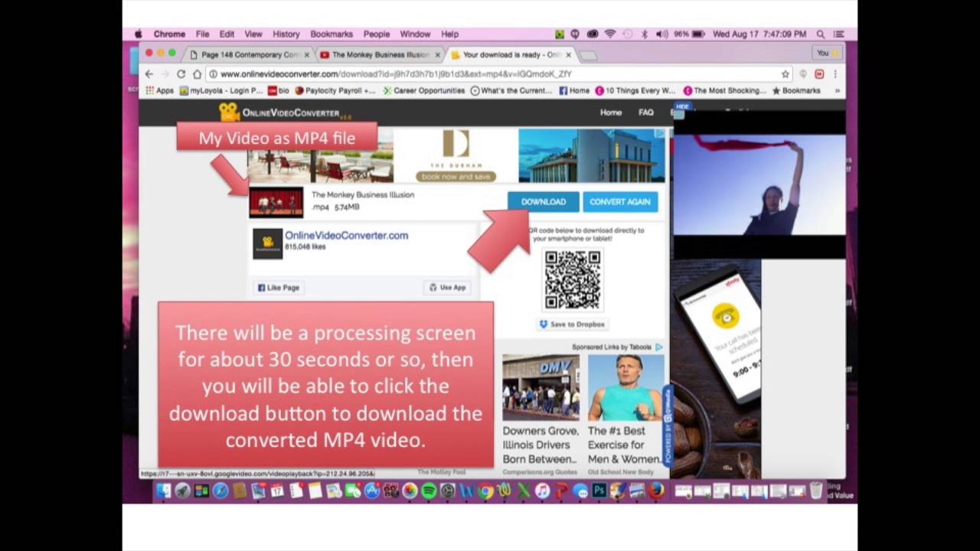Open the Apps shortcut in bookmarks bar
Screen dimensions: 980x551
(x=159, y=90)
